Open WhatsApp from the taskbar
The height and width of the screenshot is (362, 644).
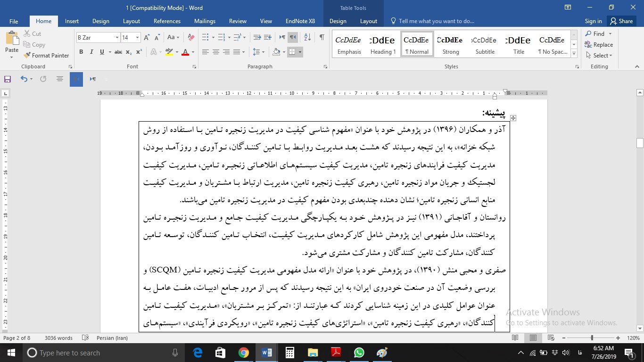[x=359, y=353]
